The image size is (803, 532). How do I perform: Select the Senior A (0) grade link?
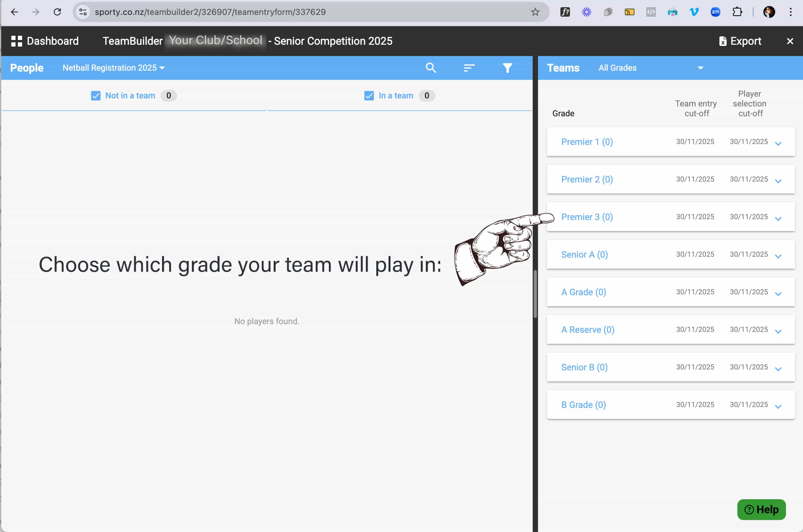(x=584, y=255)
